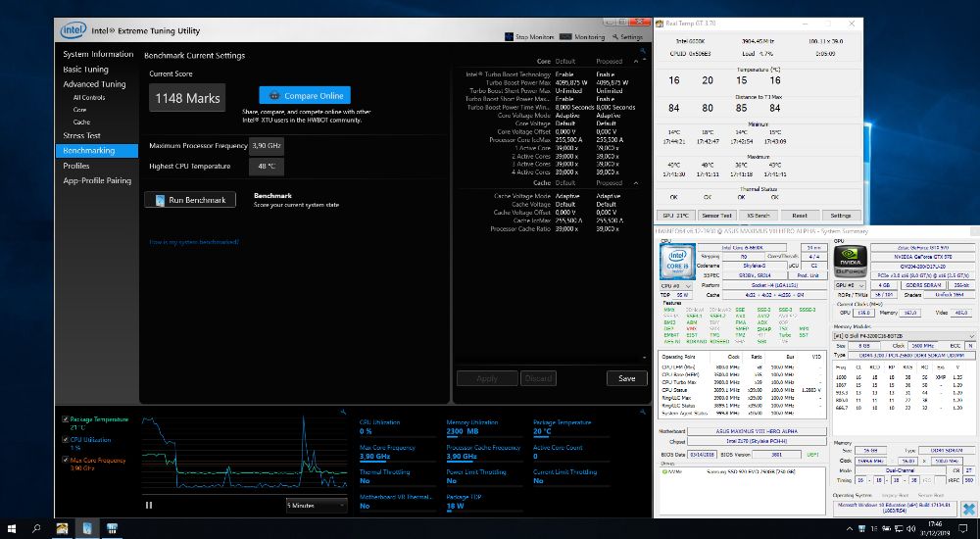980x539 pixels.
Task: Open GPU #0 selector dropdown in HWiNFO
Action: (850, 285)
